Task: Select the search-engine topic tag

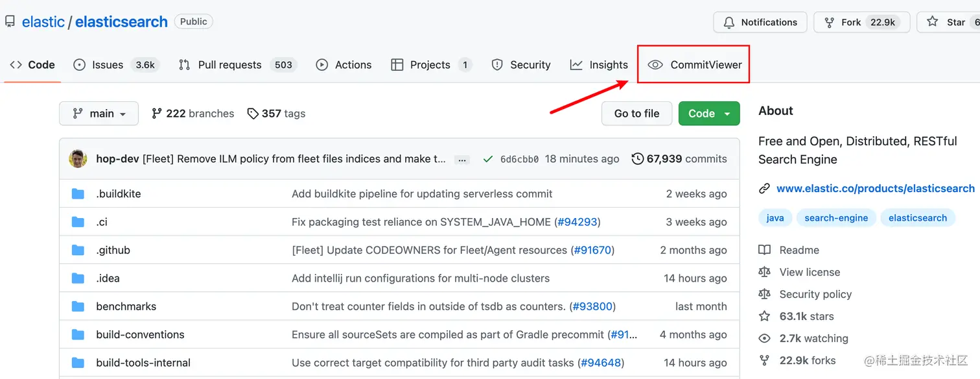Action: pos(836,218)
